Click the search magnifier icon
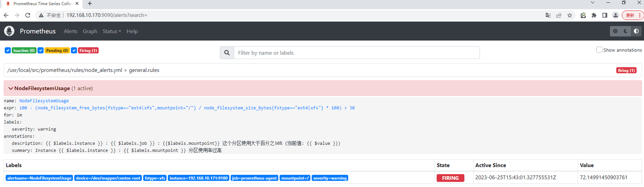The width and height of the screenshot is (644, 187). [x=227, y=53]
